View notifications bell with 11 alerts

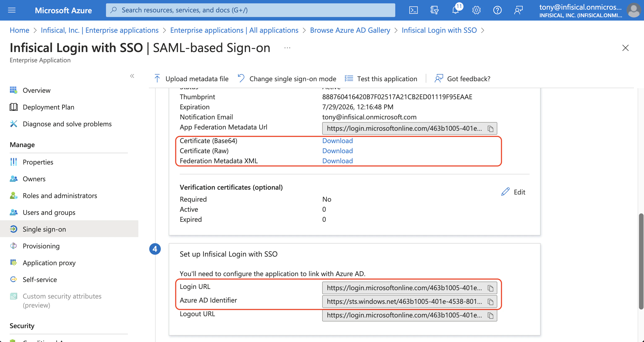(456, 10)
